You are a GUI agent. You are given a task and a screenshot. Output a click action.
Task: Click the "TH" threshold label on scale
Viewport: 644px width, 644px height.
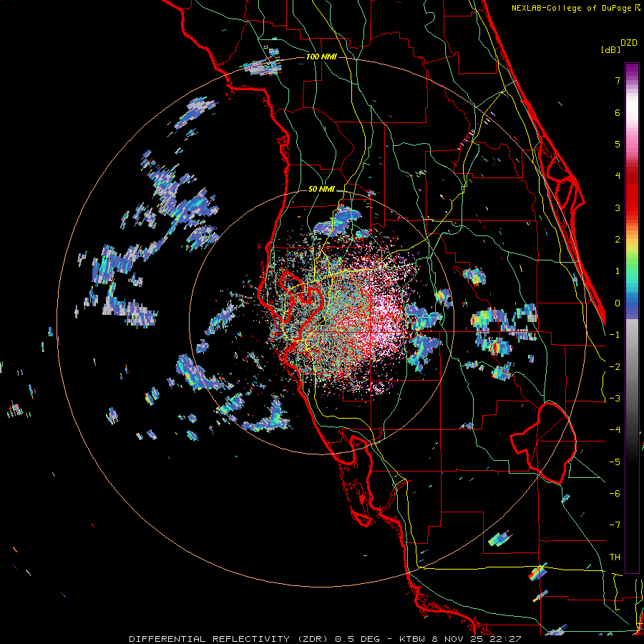[x=615, y=557]
